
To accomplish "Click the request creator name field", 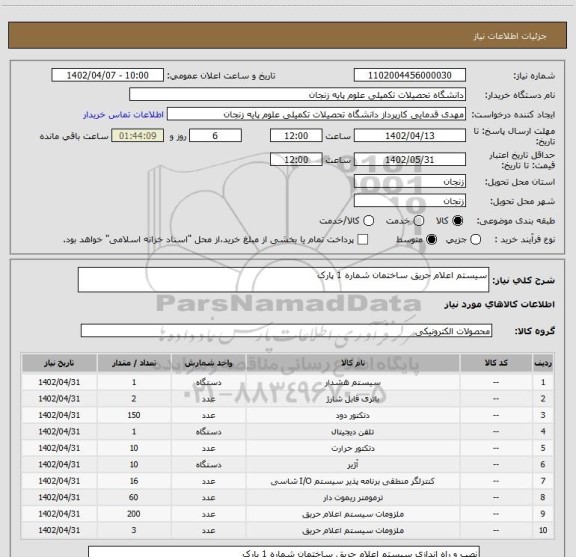I will (316, 114).
